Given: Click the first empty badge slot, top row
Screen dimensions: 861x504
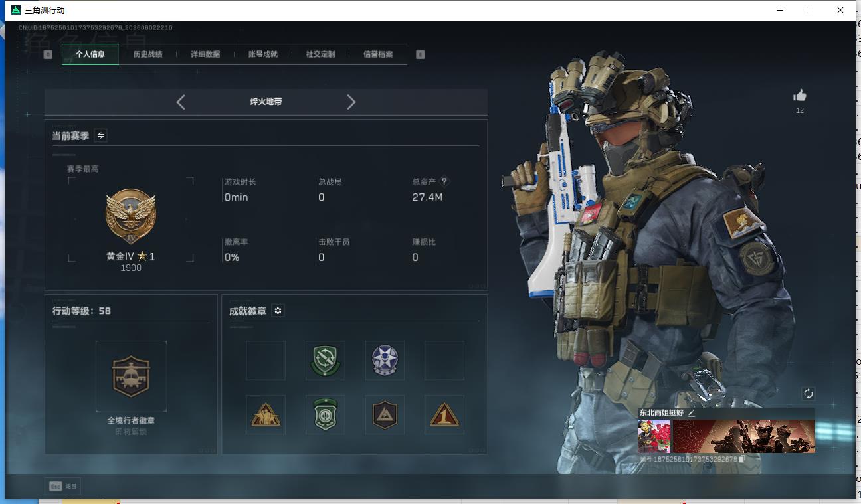Looking at the screenshot, I should 266,361.
